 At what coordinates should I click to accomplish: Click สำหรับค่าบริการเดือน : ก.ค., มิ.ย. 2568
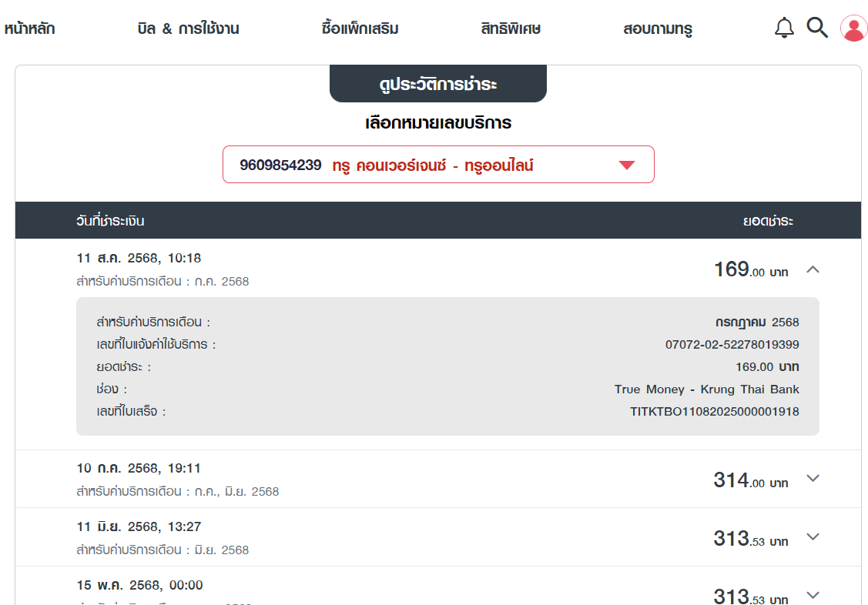coord(178,492)
